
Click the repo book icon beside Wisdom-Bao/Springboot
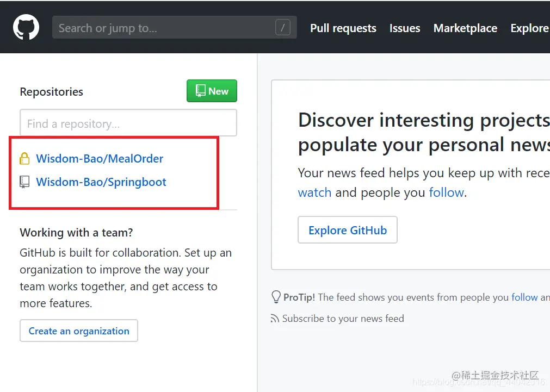click(x=24, y=182)
